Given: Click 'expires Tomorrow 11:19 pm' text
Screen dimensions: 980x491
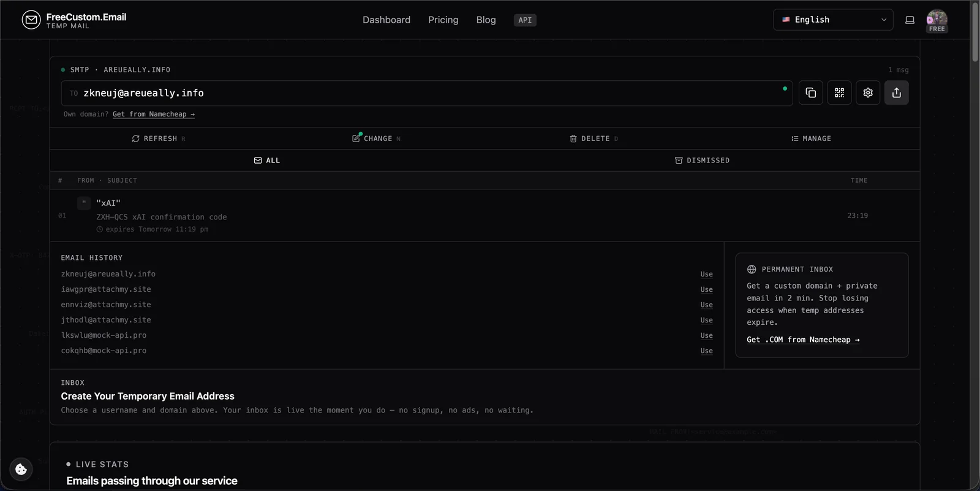Looking at the screenshot, I should (x=157, y=229).
